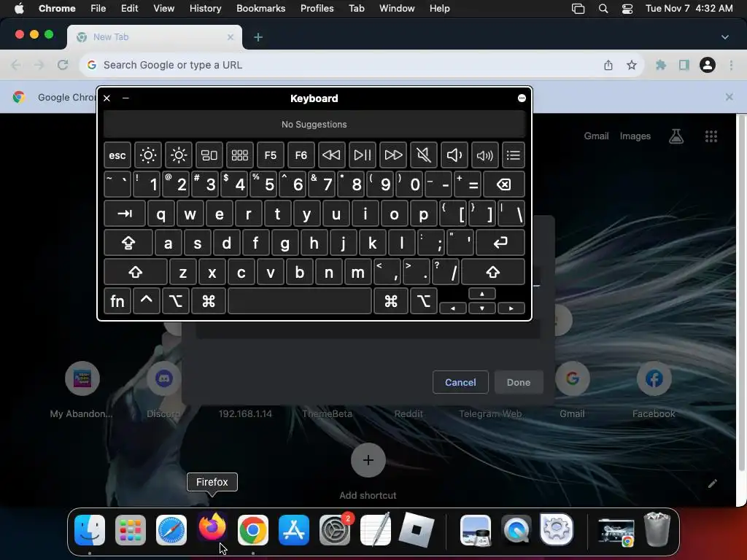Open the Bookmarks menu
The image size is (747, 560).
click(x=260, y=9)
